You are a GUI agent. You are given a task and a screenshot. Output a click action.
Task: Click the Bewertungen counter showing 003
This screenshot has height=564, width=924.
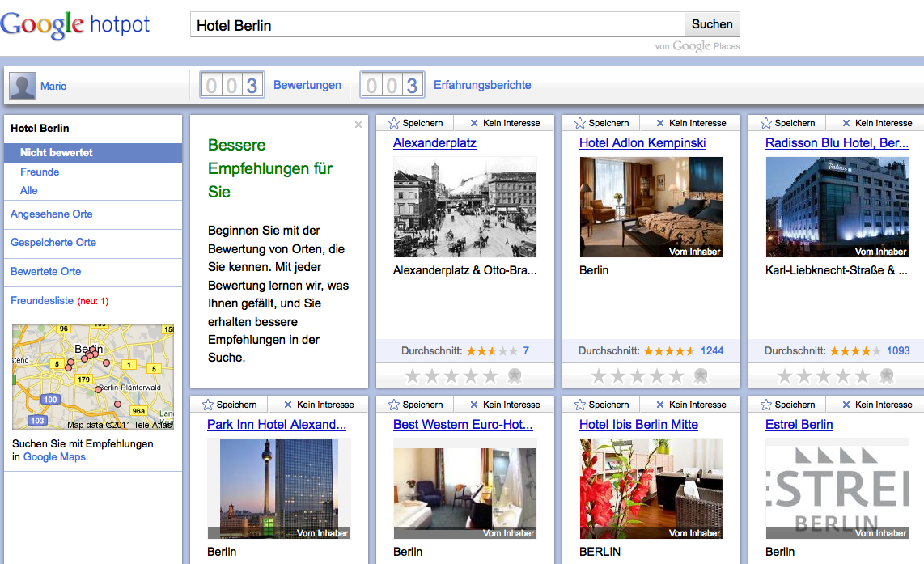point(231,86)
